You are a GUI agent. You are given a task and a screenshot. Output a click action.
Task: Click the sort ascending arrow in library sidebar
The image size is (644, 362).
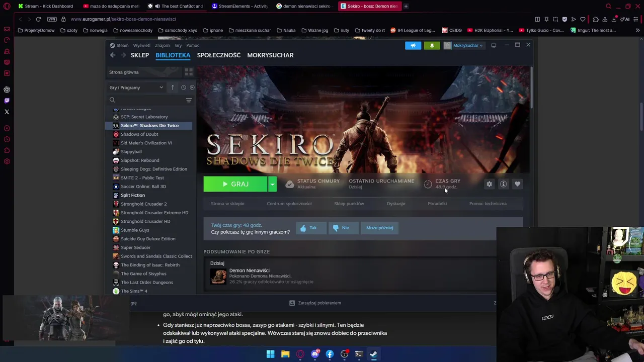point(173,87)
